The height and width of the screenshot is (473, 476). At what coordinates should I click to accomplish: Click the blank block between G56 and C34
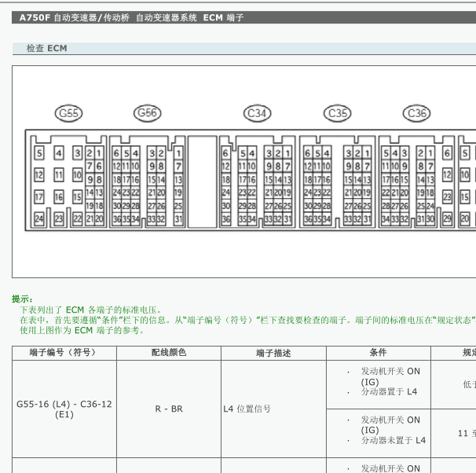pos(202,181)
